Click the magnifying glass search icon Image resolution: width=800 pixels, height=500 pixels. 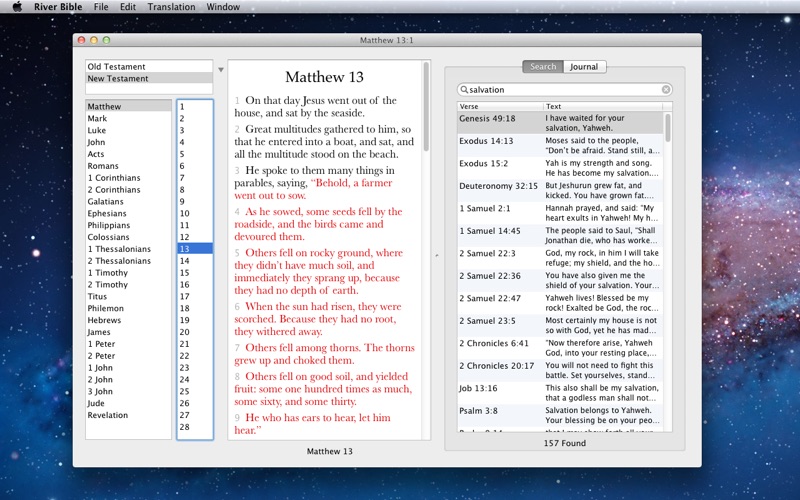click(464, 90)
